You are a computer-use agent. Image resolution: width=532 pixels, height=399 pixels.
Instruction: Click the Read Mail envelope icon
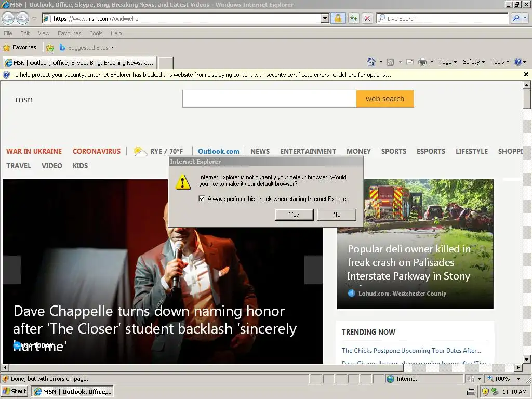click(x=410, y=62)
